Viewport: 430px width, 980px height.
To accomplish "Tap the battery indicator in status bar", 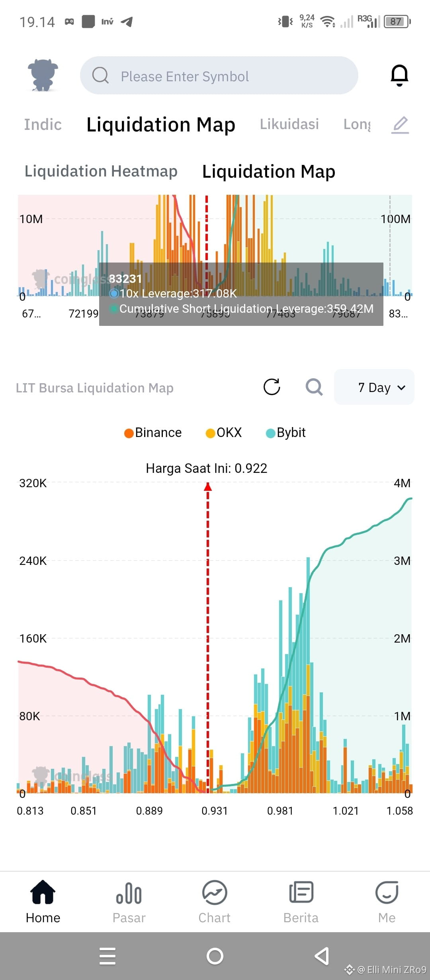I will tap(397, 22).
